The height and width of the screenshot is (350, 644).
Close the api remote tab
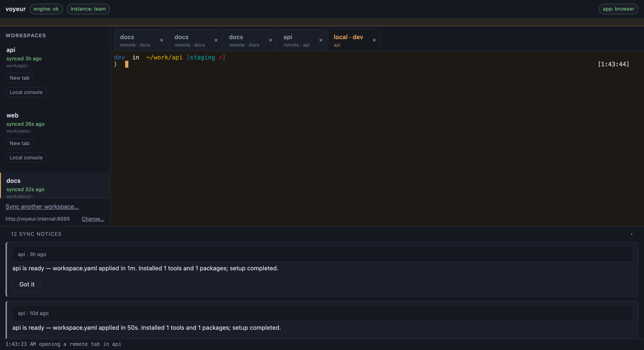321,40
